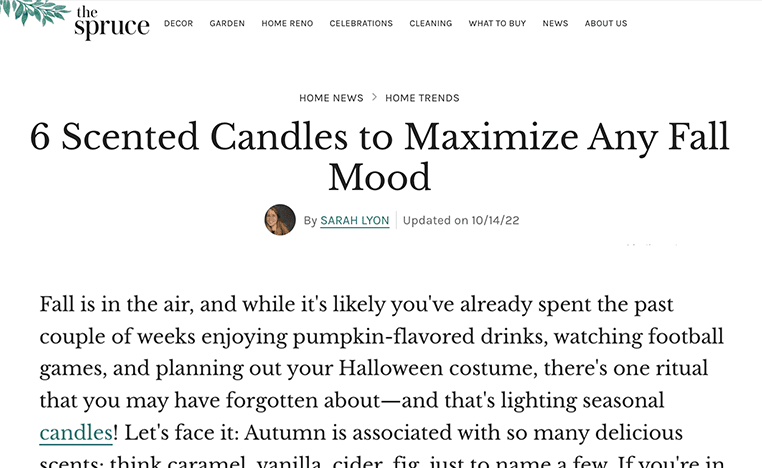Go to the News section
The width and height of the screenshot is (762, 468).
555,23
